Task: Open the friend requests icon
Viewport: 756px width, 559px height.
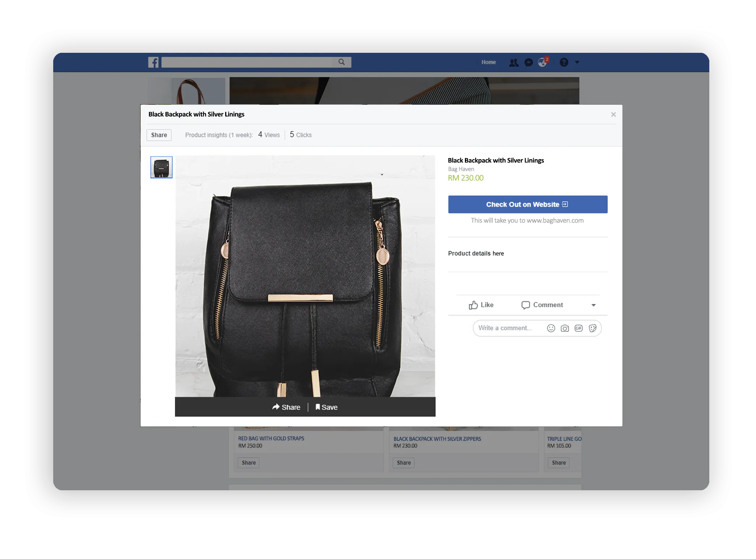Action: pyautogui.click(x=513, y=63)
